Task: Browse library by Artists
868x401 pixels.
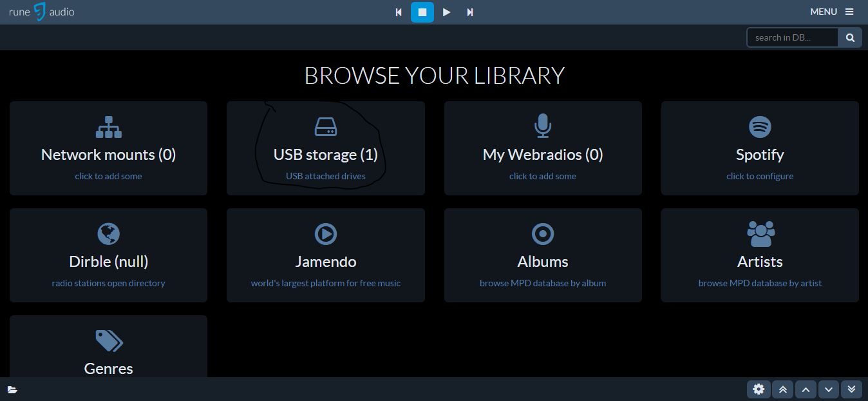Action: [x=760, y=255]
